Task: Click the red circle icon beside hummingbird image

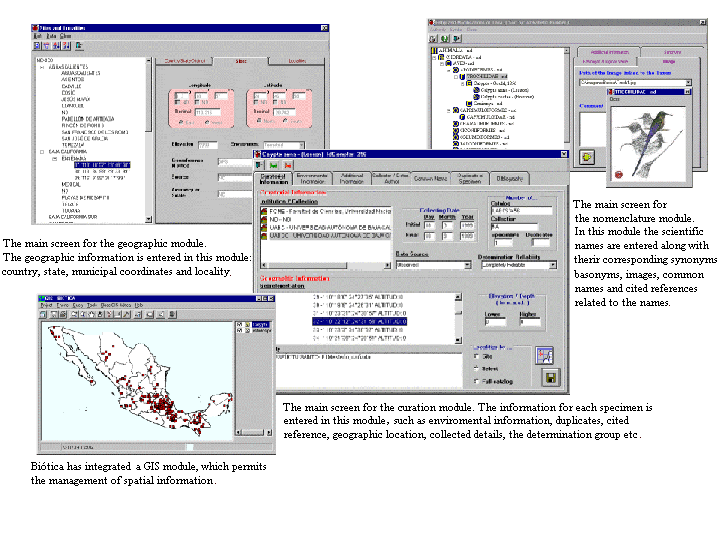Action: 619,174
